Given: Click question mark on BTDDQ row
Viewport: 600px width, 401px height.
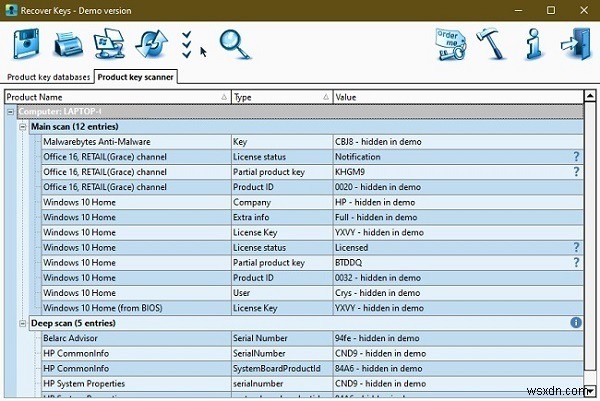Looking at the screenshot, I should coord(576,262).
